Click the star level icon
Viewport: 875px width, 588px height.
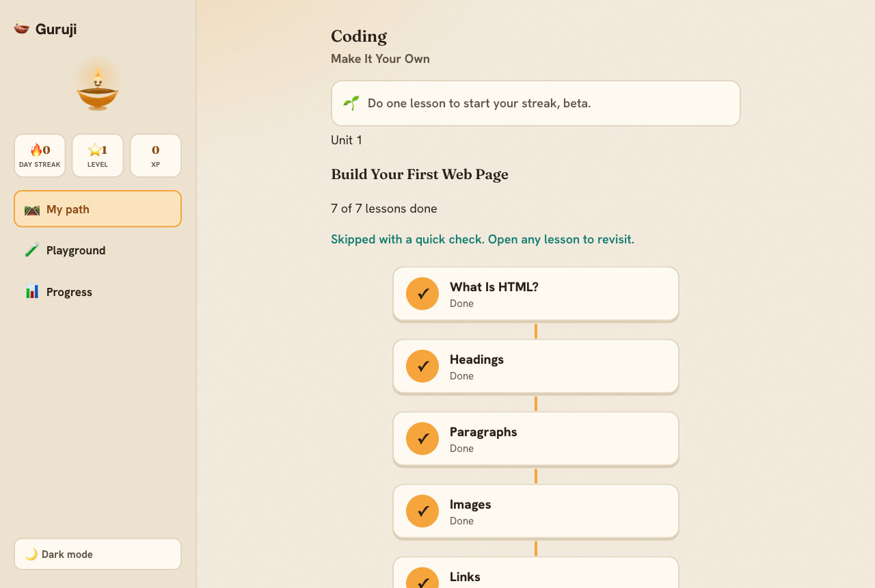94,150
